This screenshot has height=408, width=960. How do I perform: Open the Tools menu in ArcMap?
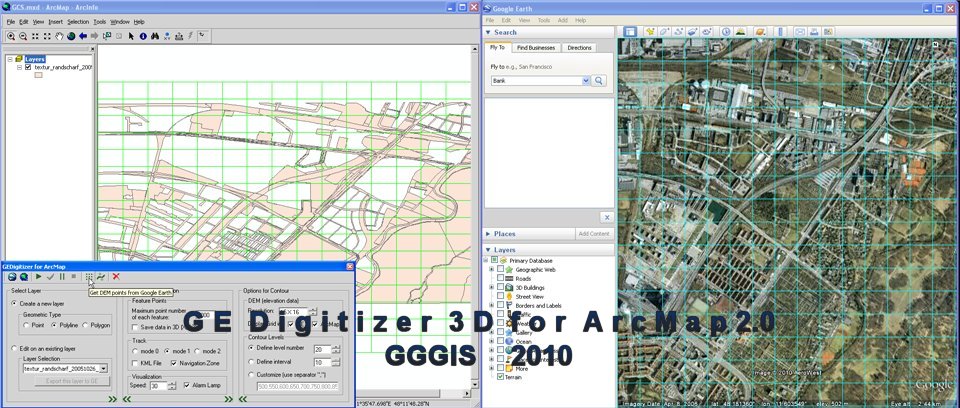(100, 21)
